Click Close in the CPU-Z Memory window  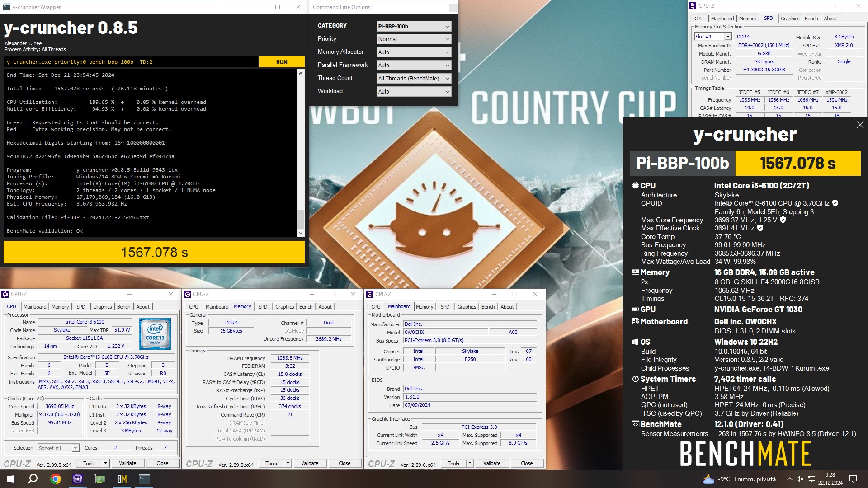[344, 463]
